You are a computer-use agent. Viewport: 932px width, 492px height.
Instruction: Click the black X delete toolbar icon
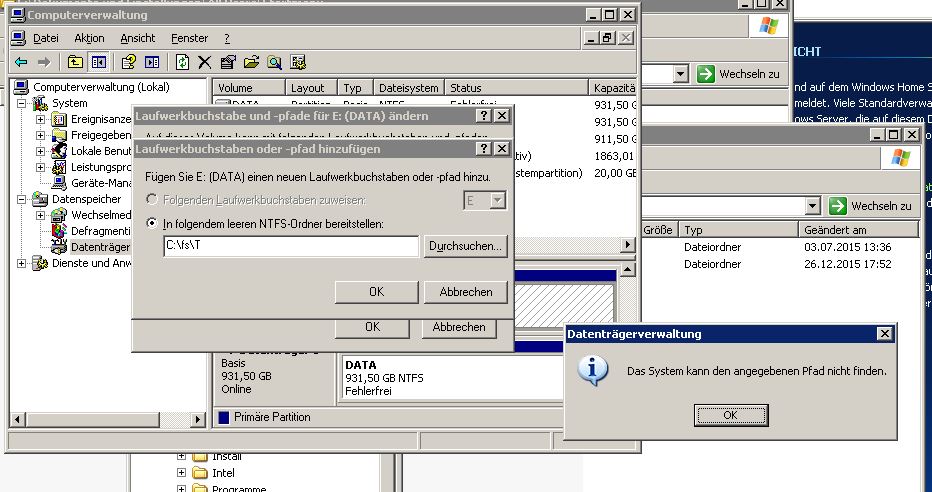click(x=205, y=62)
